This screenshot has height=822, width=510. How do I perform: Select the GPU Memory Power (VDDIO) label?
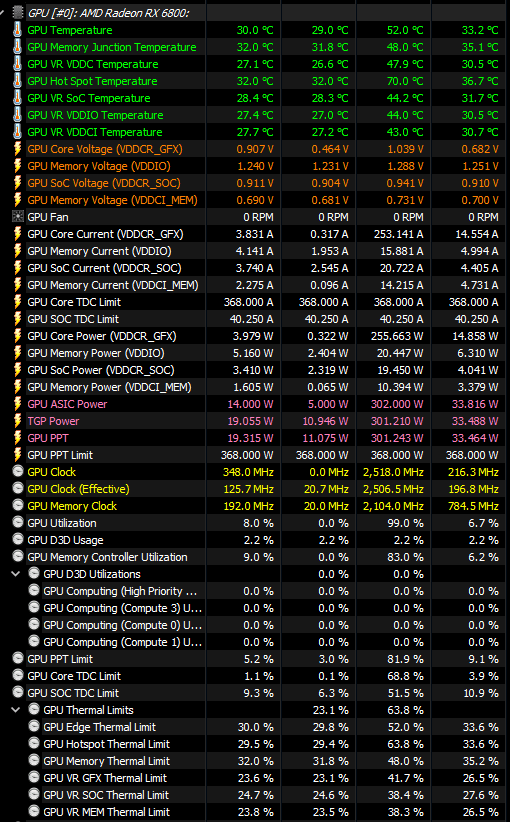click(96, 353)
